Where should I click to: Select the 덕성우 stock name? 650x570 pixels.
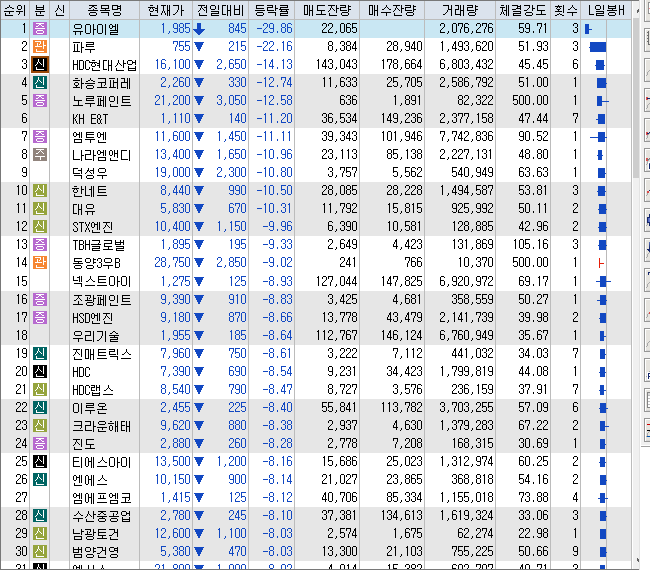click(90, 173)
